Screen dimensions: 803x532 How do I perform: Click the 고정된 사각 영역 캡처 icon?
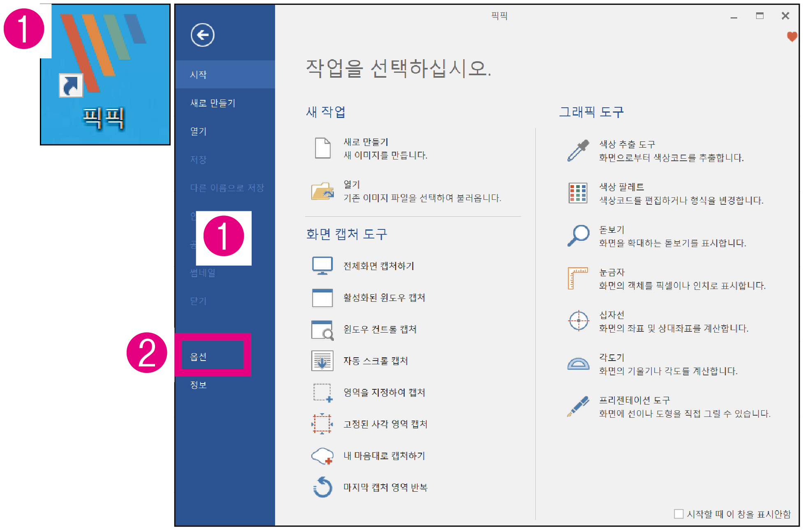coord(322,424)
